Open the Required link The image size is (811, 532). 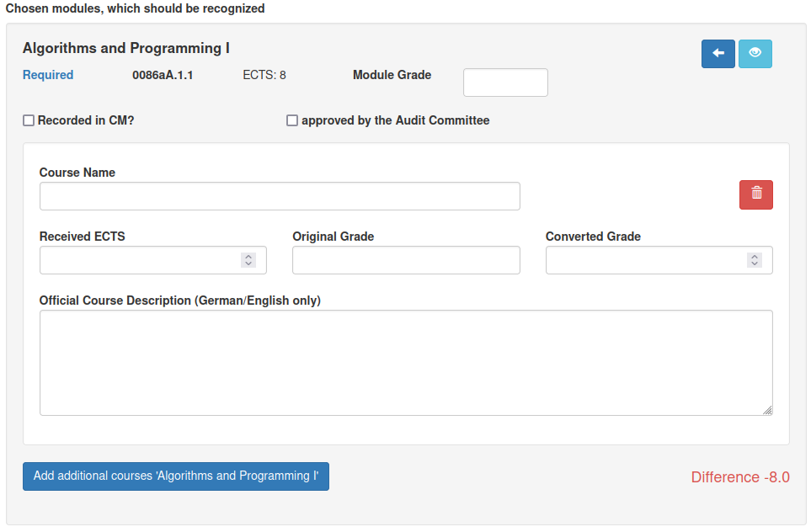[48, 75]
